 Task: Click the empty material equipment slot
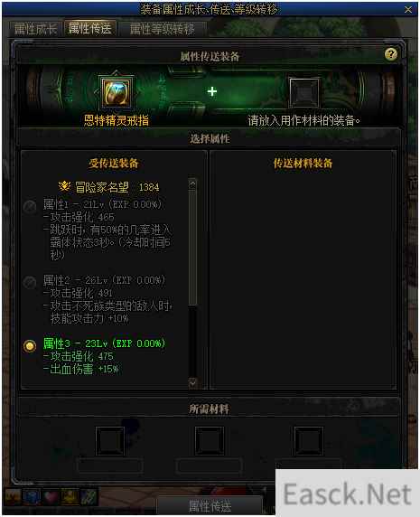304,92
